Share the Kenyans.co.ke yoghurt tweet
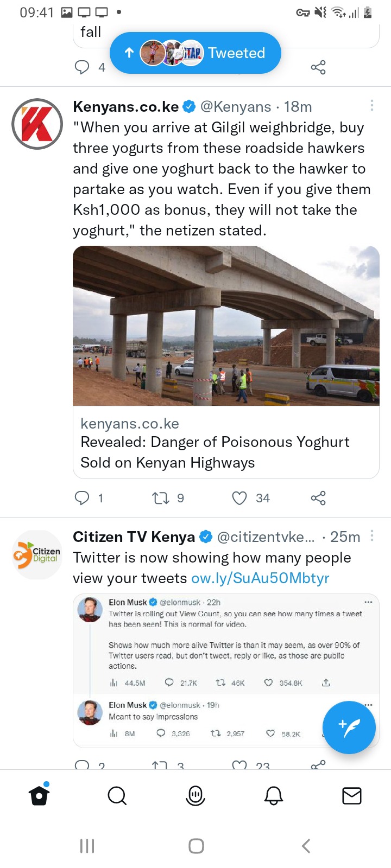Screen dimensions: 391x868 (x=318, y=498)
